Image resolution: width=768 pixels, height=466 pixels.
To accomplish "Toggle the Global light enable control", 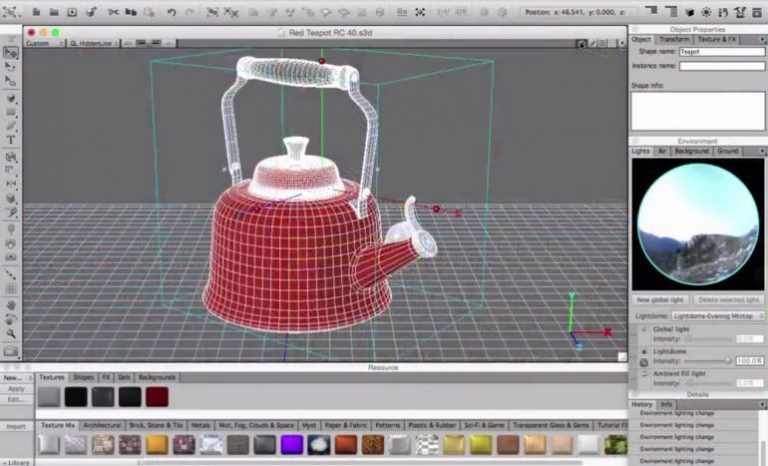I will pos(643,328).
